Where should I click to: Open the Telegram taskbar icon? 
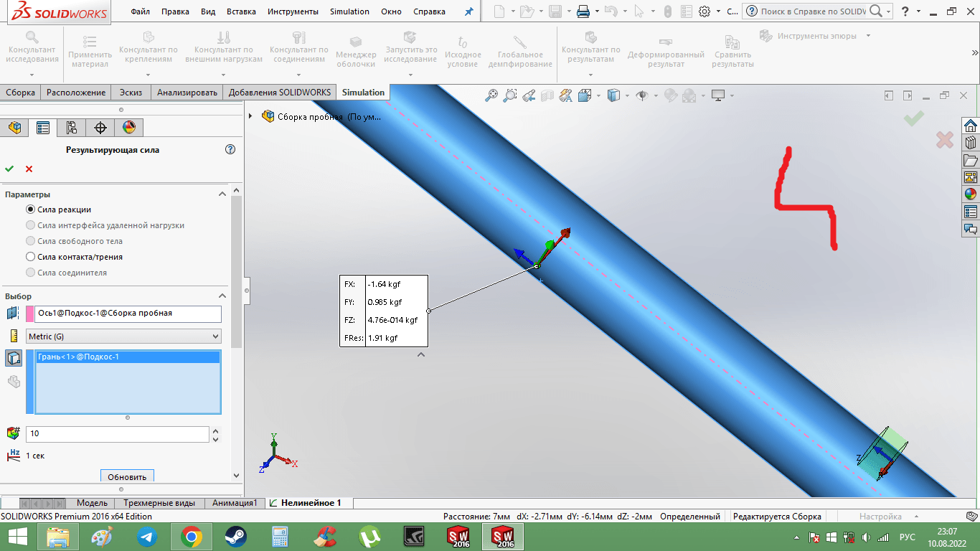point(148,536)
